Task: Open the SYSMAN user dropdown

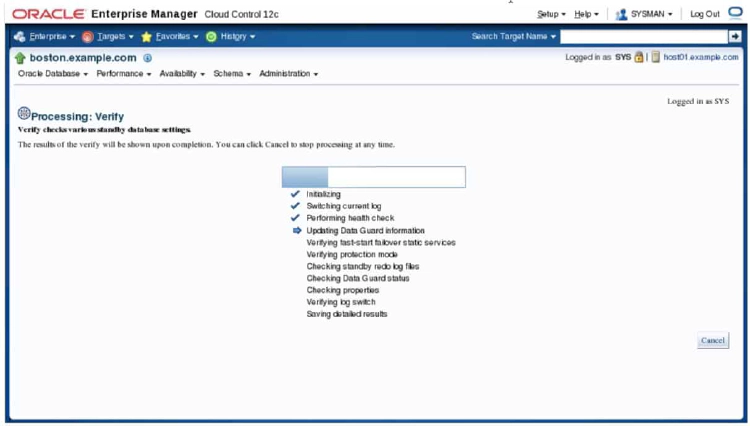Action: click(x=651, y=14)
